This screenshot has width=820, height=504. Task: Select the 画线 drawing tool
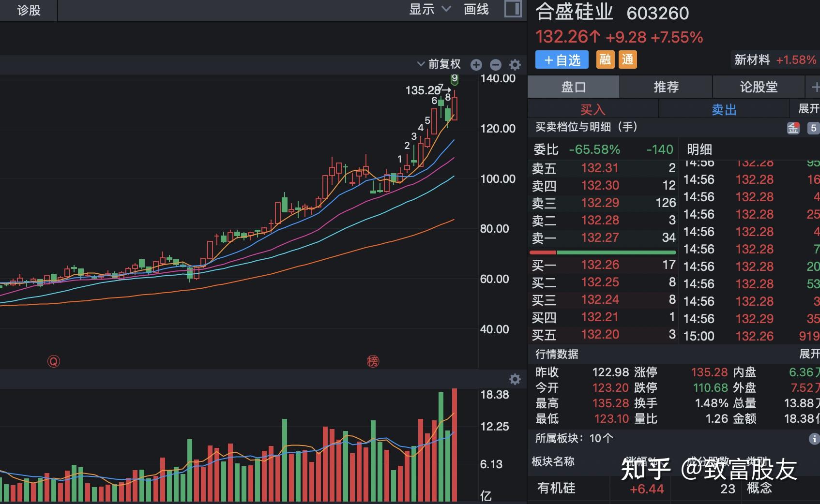(x=476, y=9)
